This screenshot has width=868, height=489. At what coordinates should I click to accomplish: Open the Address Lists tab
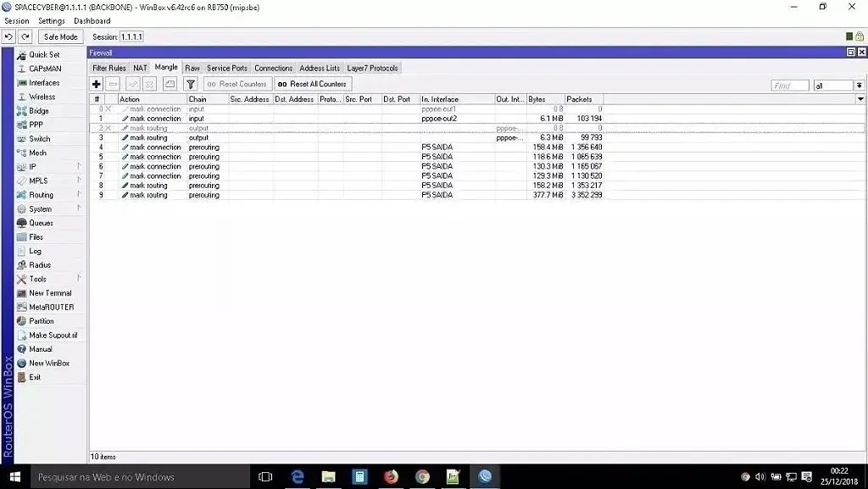pyautogui.click(x=320, y=68)
